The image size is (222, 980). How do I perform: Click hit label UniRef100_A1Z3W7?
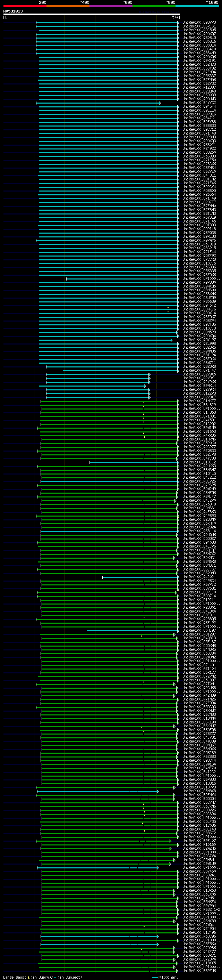199,88
